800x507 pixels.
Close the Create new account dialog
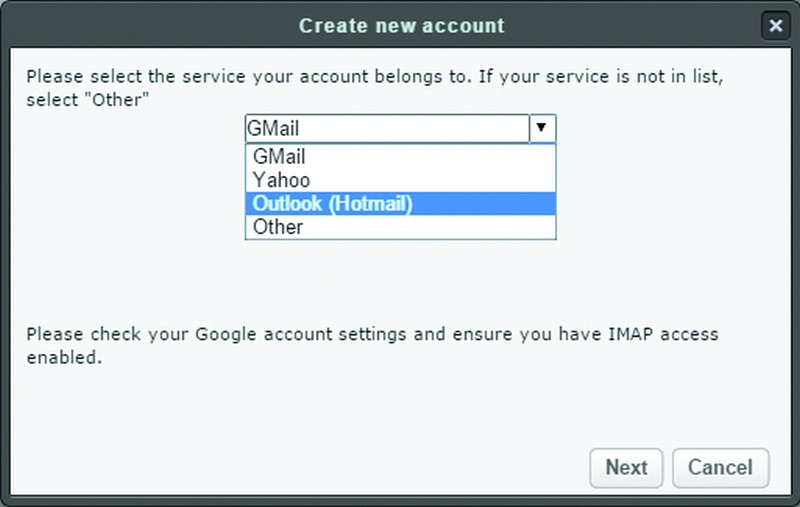(776, 26)
